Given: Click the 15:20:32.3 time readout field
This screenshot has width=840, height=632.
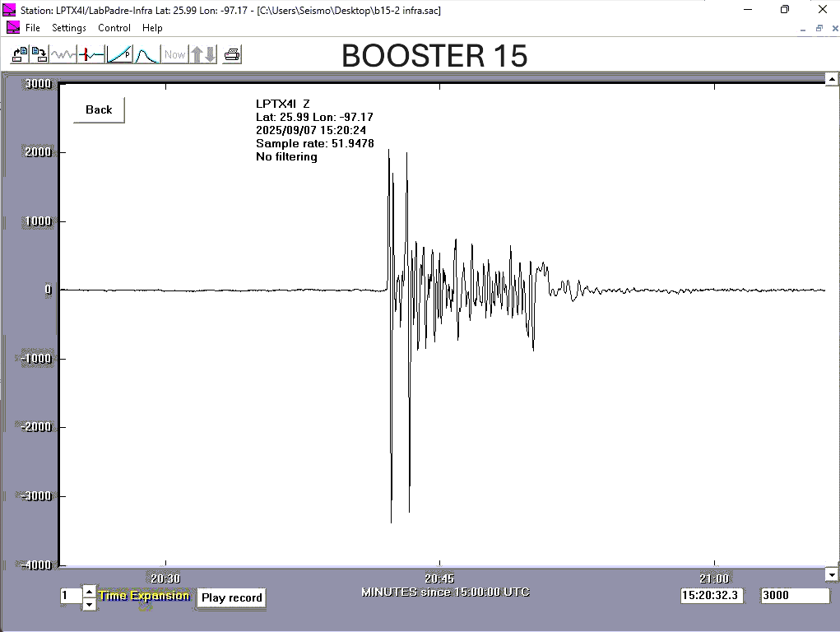Looking at the screenshot, I should pyautogui.click(x=712, y=595).
